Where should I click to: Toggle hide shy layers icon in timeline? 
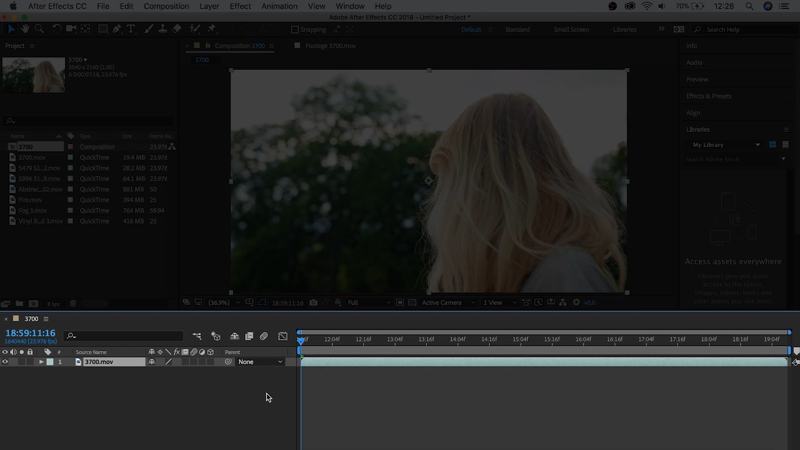(234, 336)
